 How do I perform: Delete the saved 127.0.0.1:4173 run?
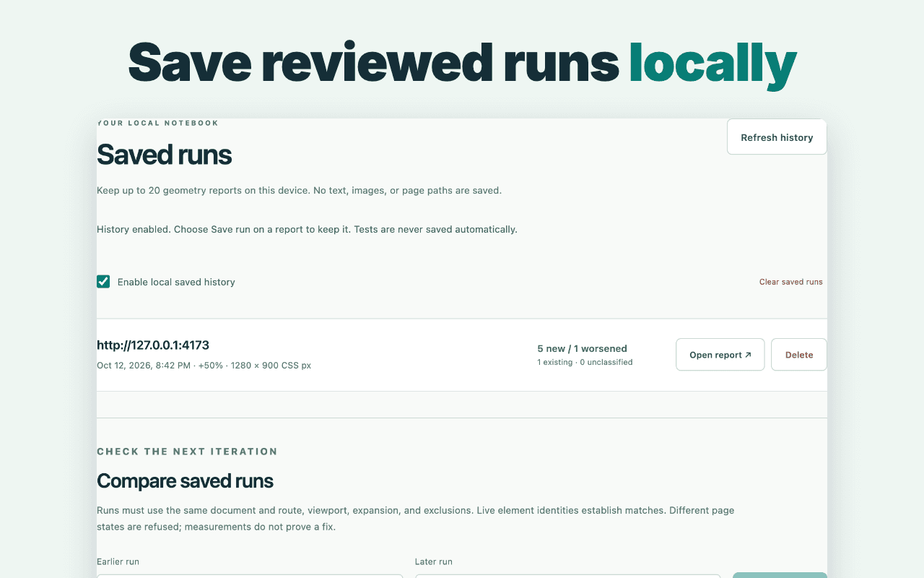(799, 355)
